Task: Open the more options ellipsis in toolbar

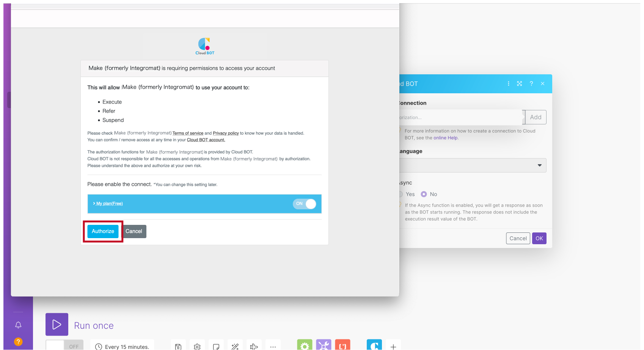Action: pyautogui.click(x=273, y=346)
